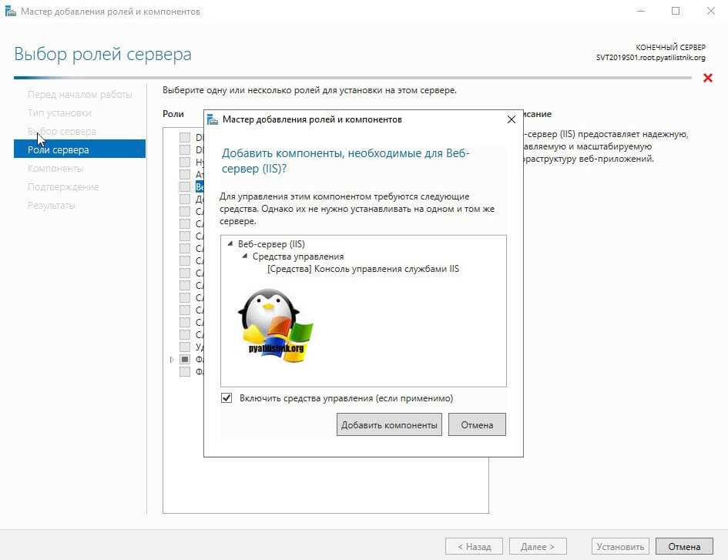Open Компоненты wizard step

pos(55,168)
